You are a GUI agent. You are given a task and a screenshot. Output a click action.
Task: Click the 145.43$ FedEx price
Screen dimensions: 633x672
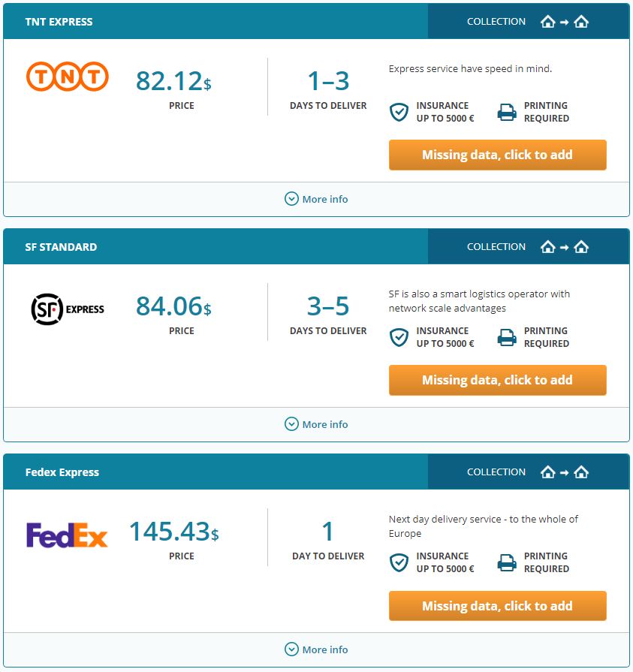coord(174,532)
